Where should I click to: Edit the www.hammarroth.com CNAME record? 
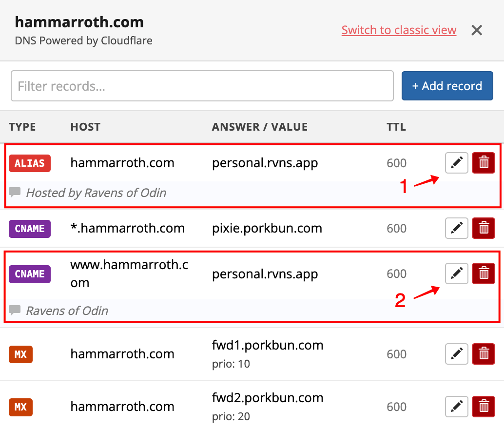457,274
